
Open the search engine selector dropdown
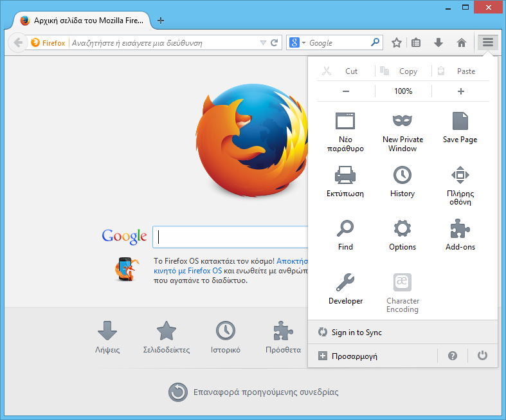coord(297,42)
